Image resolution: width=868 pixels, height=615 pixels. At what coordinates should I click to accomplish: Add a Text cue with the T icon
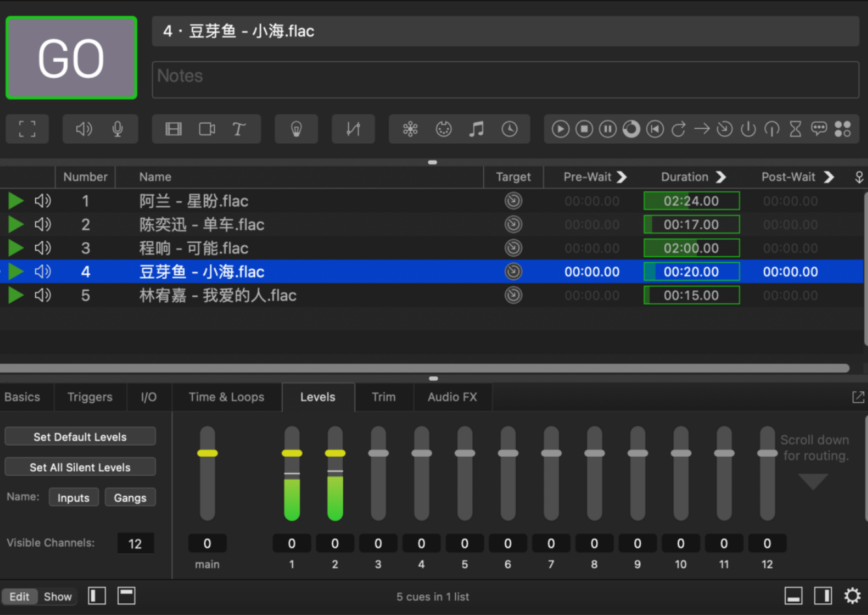point(239,129)
